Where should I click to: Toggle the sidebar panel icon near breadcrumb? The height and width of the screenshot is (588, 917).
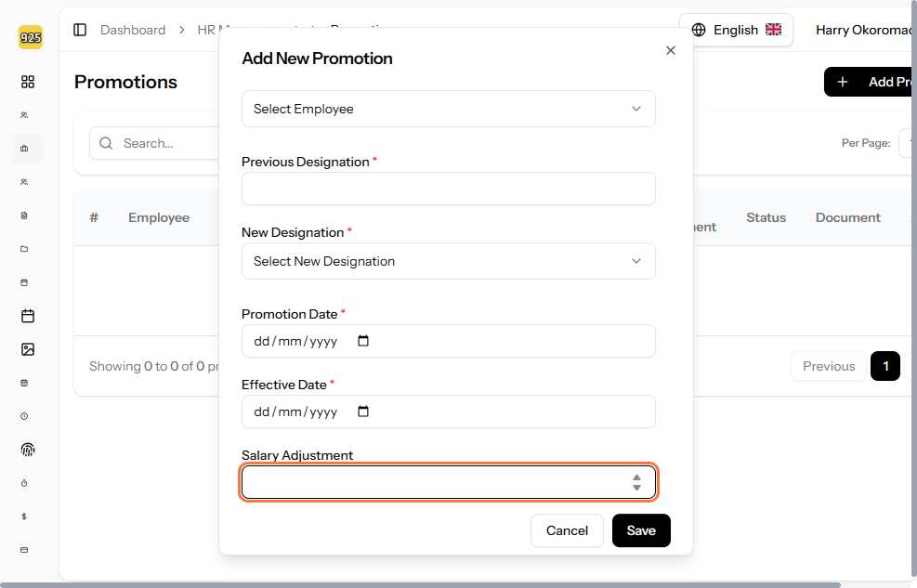(x=80, y=30)
